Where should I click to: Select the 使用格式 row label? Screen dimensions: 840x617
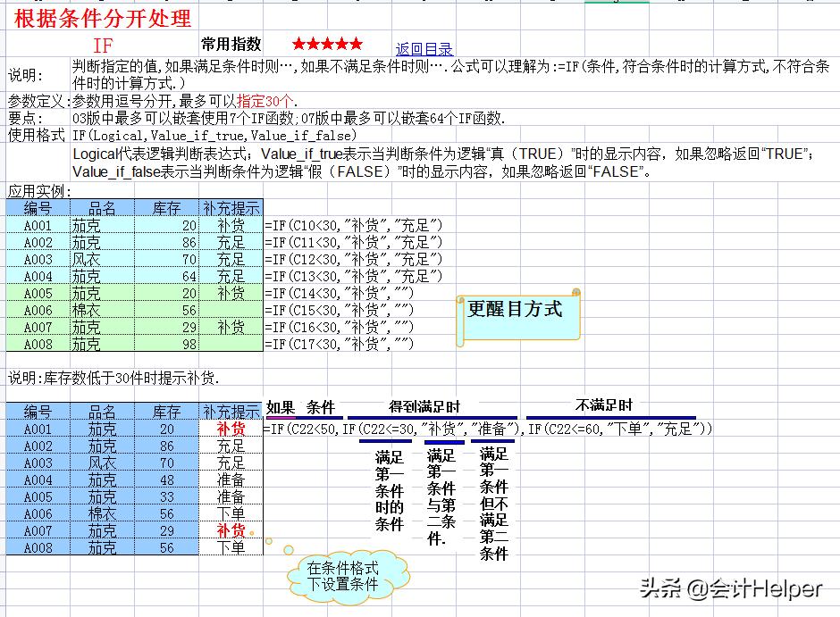tap(37, 136)
